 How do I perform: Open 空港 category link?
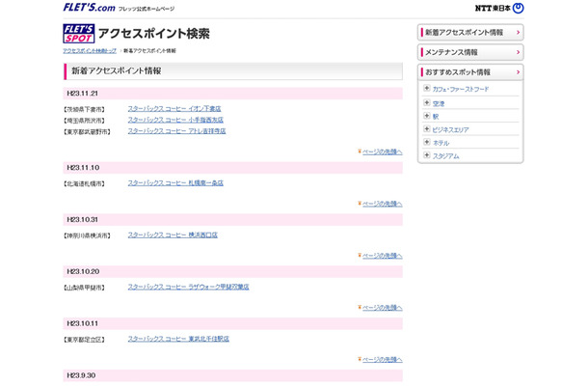click(x=439, y=103)
